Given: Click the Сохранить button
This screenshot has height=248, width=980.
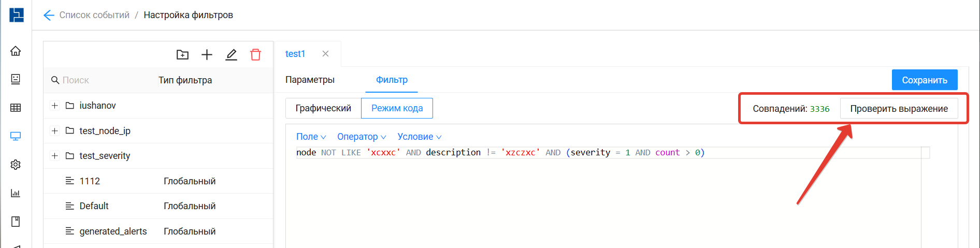Looking at the screenshot, I should pos(924,80).
